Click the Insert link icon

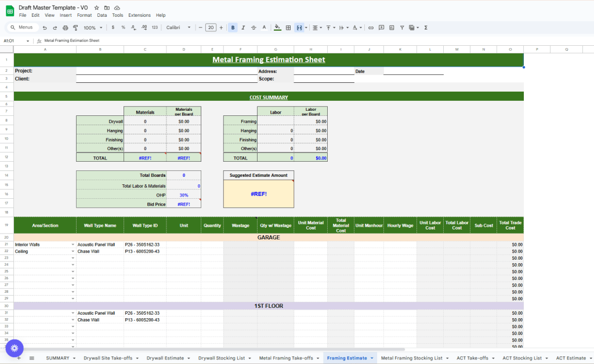click(x=371, y=27)
